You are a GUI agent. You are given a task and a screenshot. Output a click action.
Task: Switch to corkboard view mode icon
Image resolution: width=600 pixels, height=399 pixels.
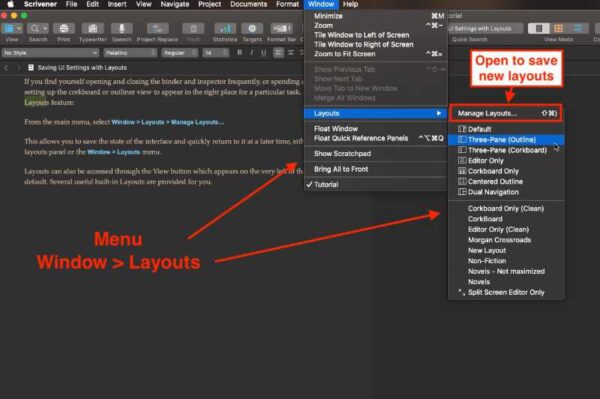pyautogui.click(x=559, y=28)
